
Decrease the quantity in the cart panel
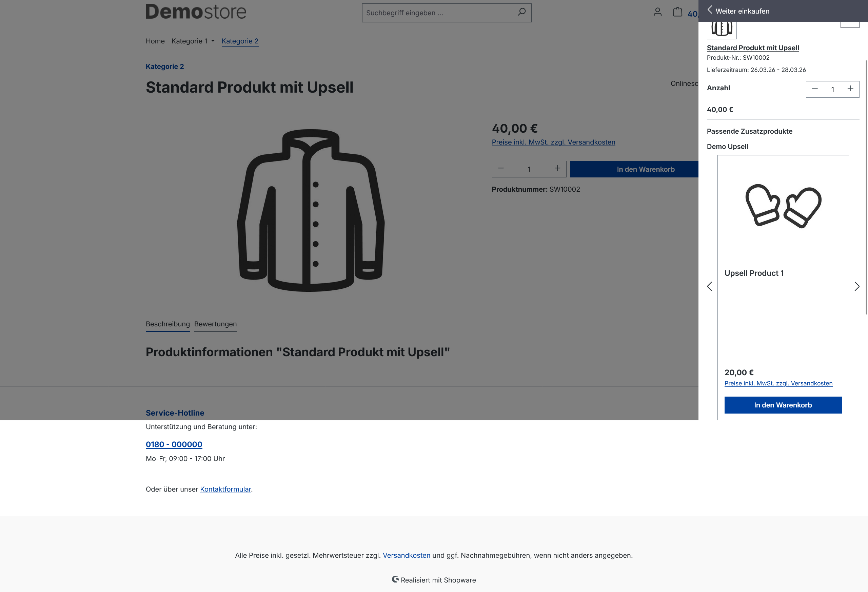814,89
